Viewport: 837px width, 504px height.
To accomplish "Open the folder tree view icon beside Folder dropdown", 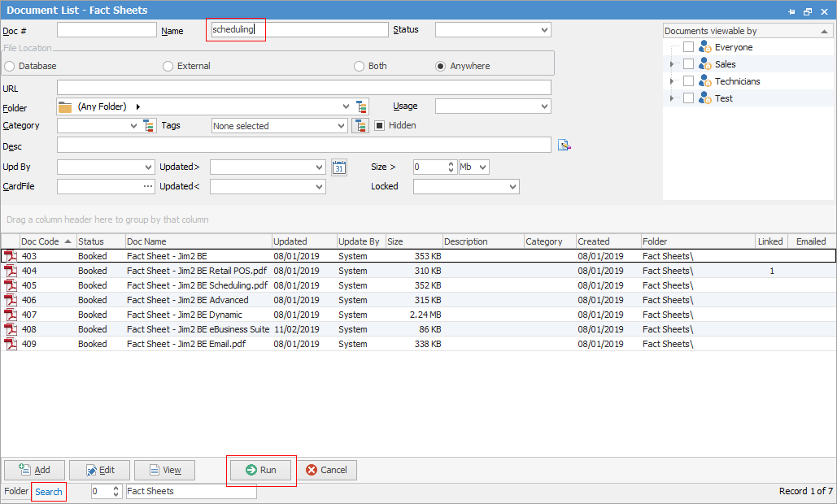I will point(361,106).
